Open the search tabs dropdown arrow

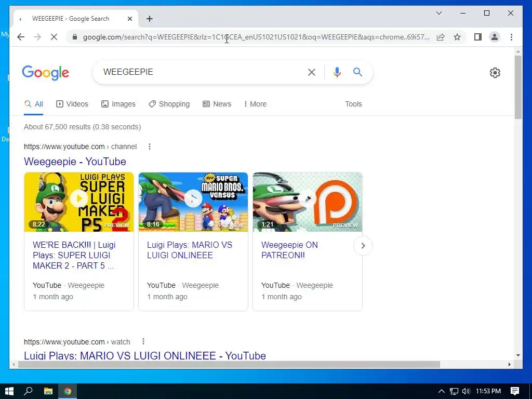[438, 13]
